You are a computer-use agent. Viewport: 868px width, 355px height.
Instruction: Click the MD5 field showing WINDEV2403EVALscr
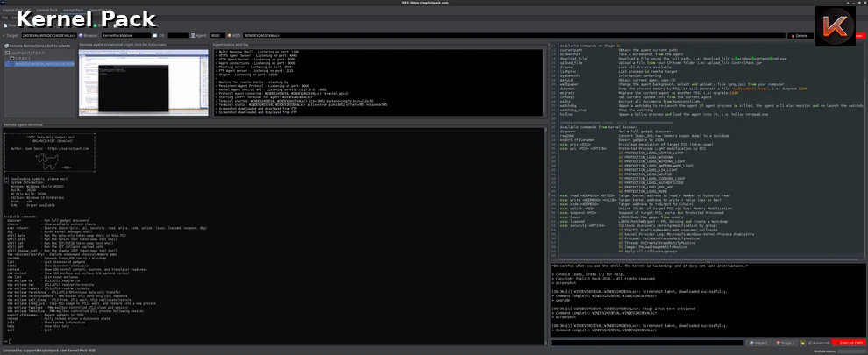[x=514, y=35]
